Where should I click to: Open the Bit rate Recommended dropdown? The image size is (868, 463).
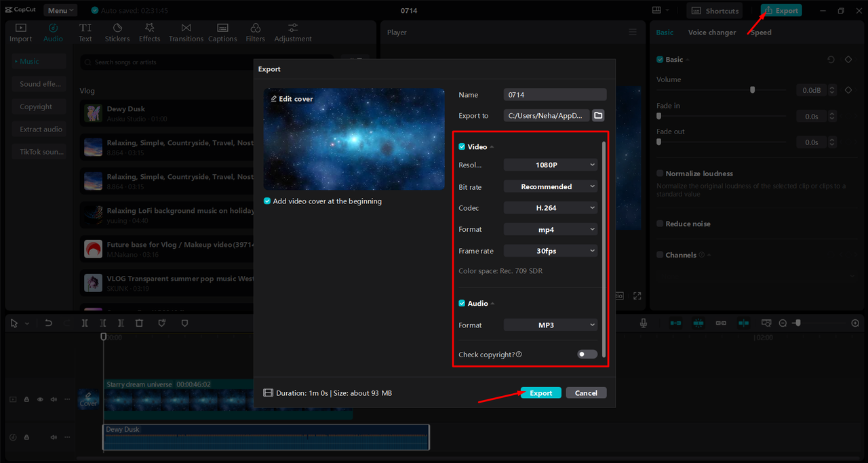pyautogui.click(x=550, y=186)
